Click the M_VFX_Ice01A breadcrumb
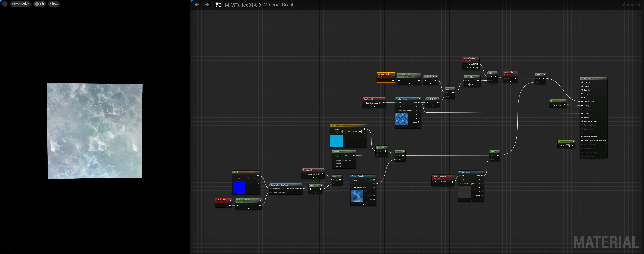The image size is (644, 254). 240,5
